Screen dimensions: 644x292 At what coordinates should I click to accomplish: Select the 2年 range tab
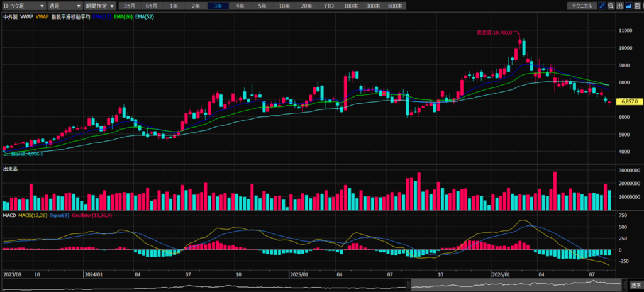point(196,6)
